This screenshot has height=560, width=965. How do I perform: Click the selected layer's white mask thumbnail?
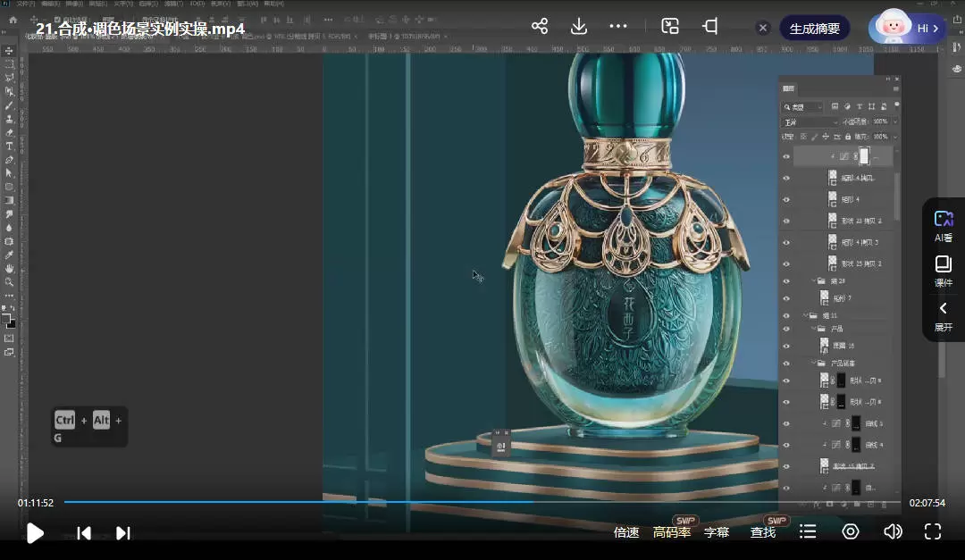864,156
